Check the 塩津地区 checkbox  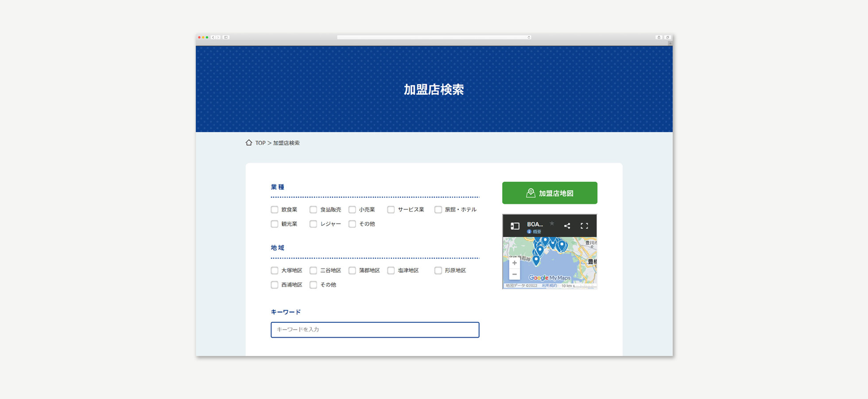click(391, 270)
